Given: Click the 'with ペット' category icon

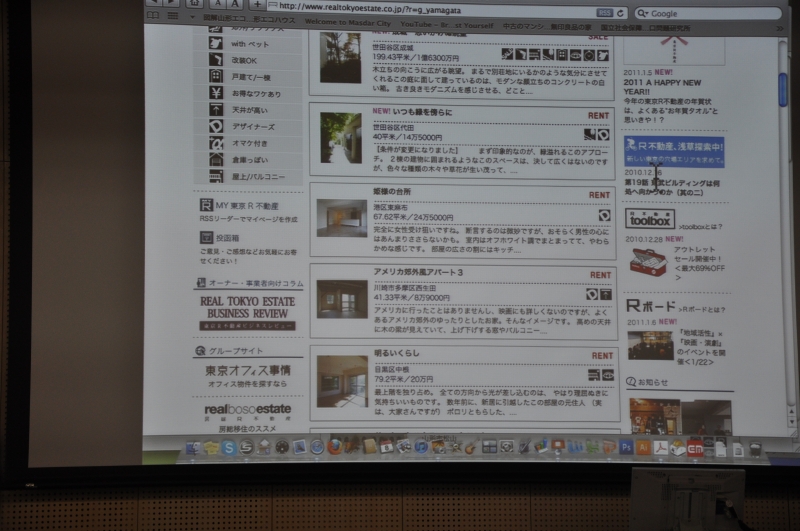Looking at the screenshot, I should [x=216, y=43].
